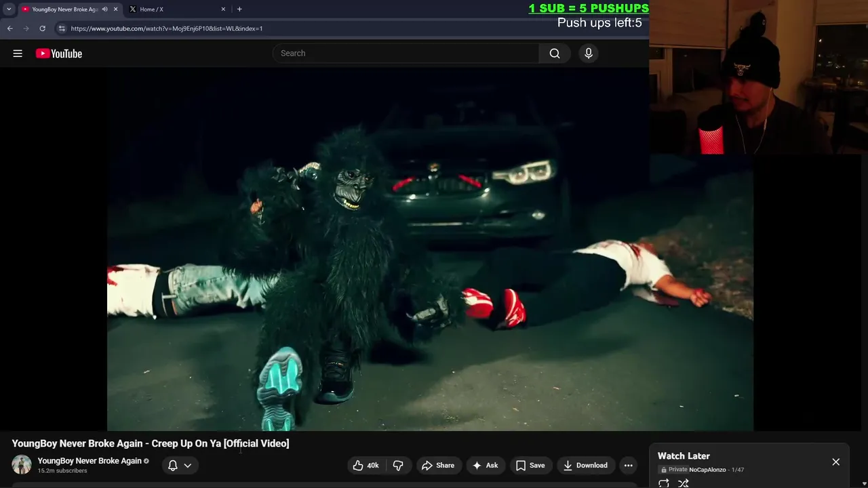Open site information icon in address bar
868x488 pixels.
[62, 28]
